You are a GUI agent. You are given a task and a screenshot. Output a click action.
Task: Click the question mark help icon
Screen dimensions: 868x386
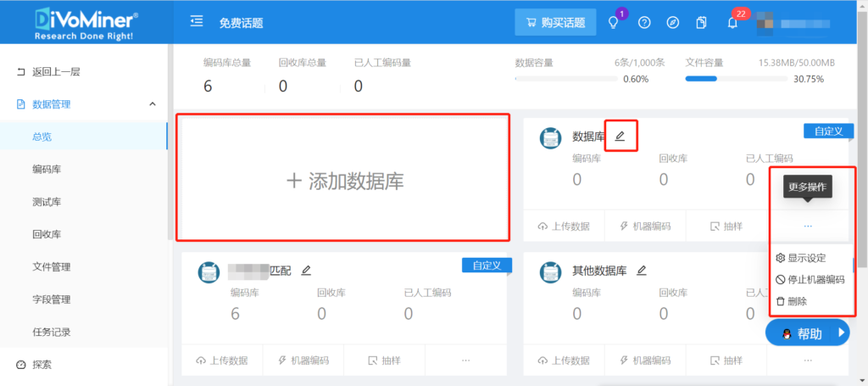click(x=644, y=23)
